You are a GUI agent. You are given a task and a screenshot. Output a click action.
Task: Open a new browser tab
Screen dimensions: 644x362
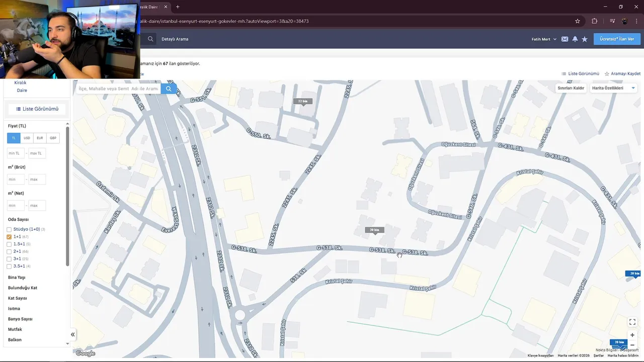[178, 7]
